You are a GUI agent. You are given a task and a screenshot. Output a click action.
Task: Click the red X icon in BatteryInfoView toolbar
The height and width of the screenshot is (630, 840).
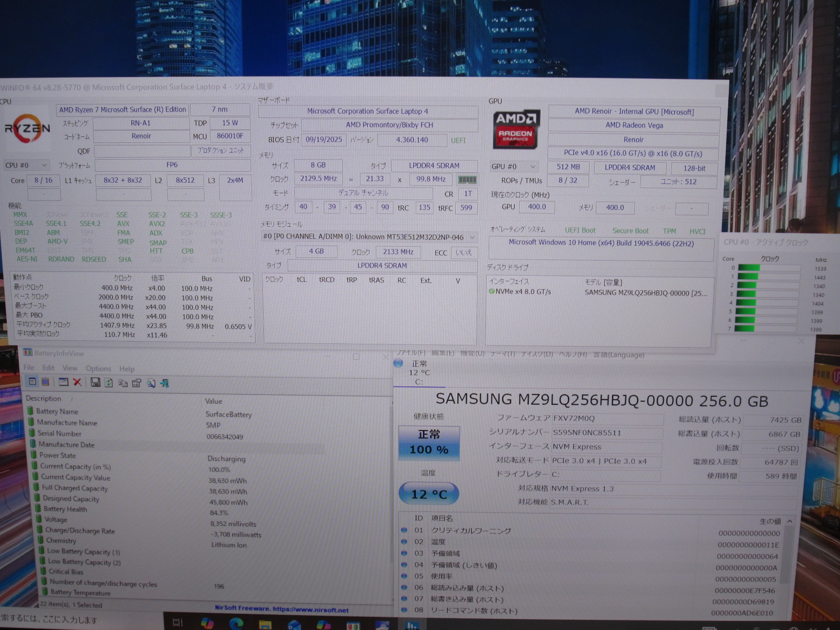click(77, 382)
